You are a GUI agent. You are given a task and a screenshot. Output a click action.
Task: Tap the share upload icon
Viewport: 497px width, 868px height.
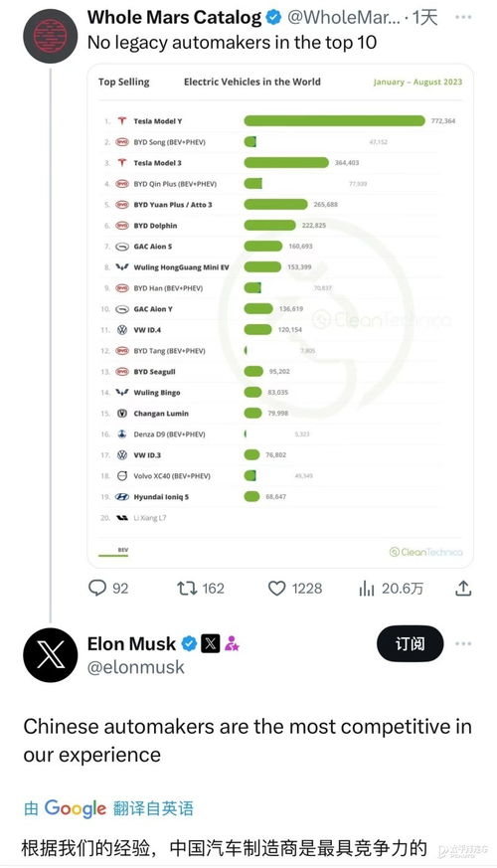pos(463,588)
